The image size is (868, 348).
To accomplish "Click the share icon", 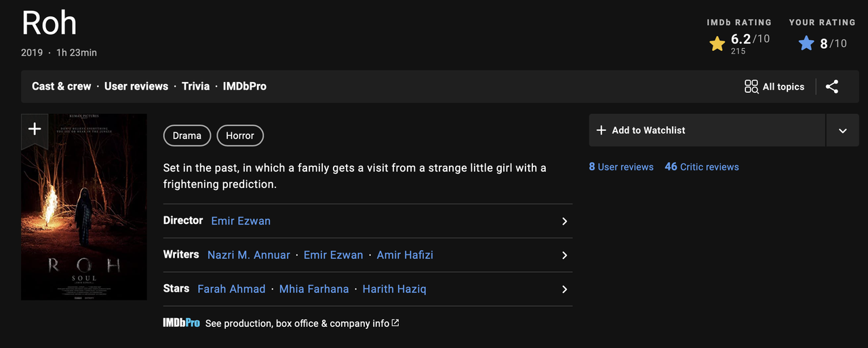I will 832,87.
